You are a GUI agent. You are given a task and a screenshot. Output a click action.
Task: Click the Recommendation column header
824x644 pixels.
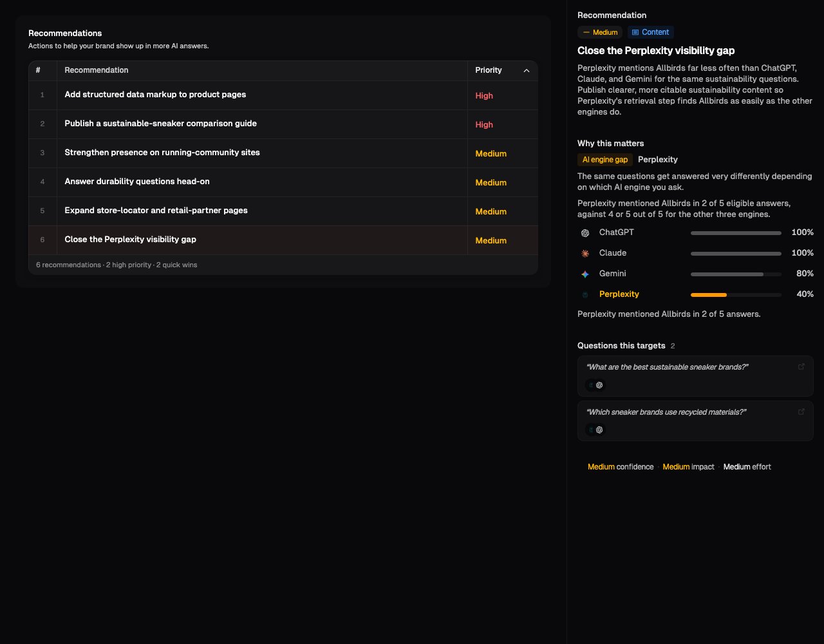click(262, 71)
